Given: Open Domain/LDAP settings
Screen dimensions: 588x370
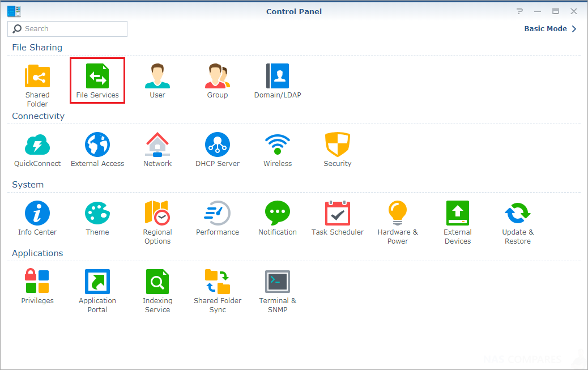Looking at the screenshot, I should click(x=278, y=80).
